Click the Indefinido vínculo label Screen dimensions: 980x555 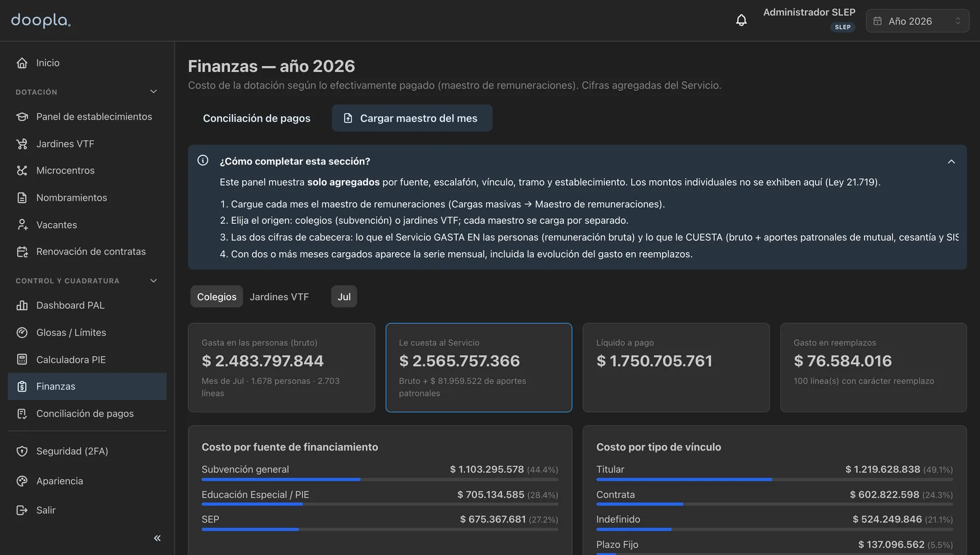(618, 520)
